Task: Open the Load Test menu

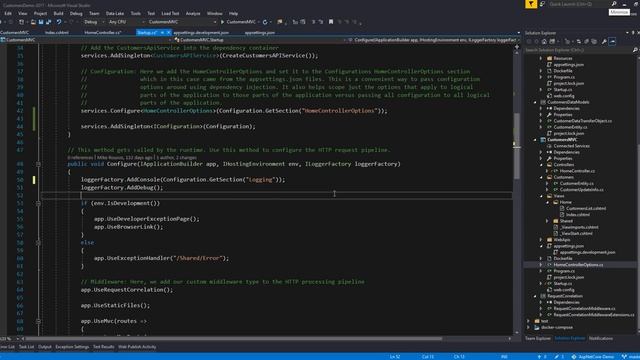Action: 170,13
